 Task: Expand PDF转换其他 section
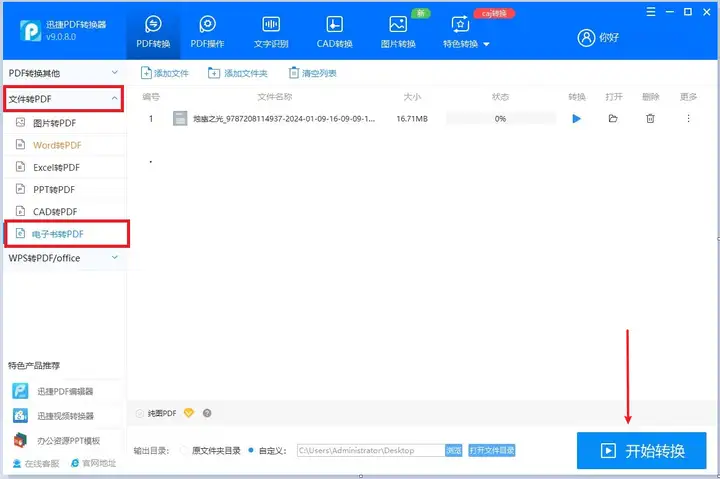(63, 73)
